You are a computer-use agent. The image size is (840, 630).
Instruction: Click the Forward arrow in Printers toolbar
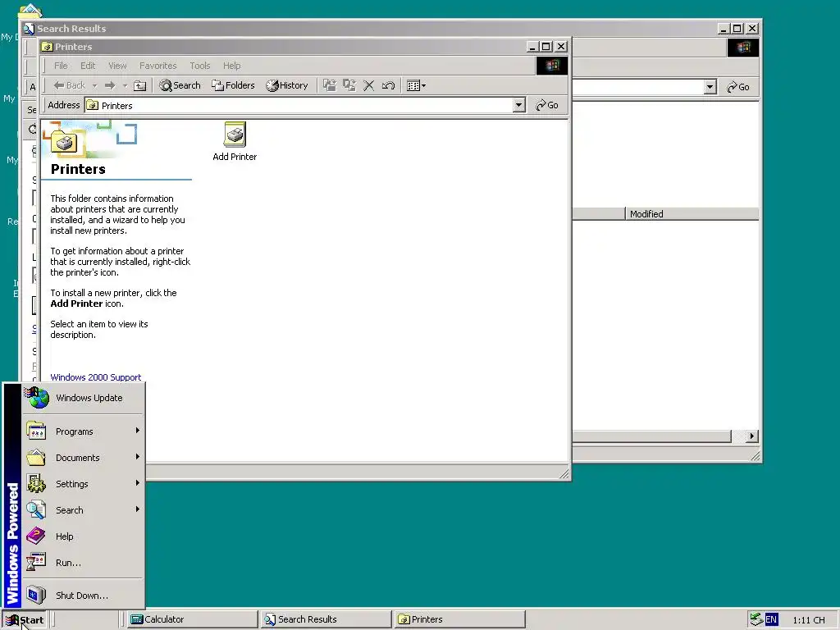coord(110,85)
